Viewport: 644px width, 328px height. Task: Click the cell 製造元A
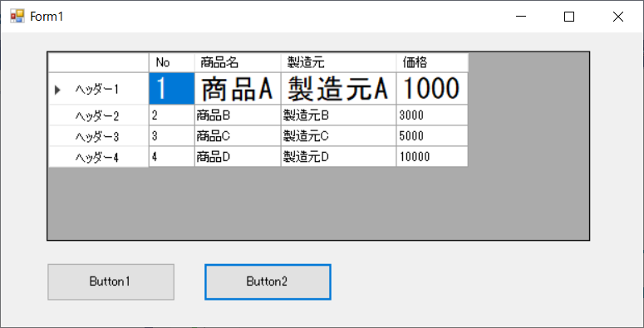click(338, 89)
